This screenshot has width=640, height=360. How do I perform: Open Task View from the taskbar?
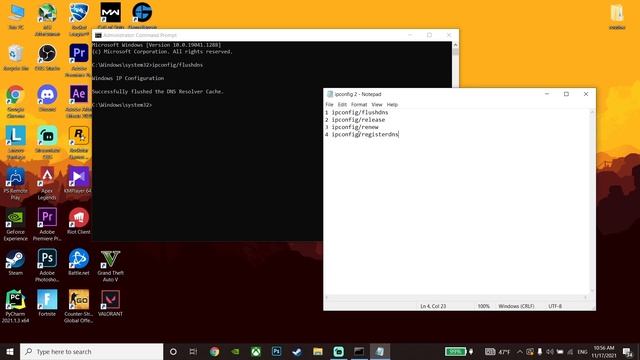tap(193, 351)
